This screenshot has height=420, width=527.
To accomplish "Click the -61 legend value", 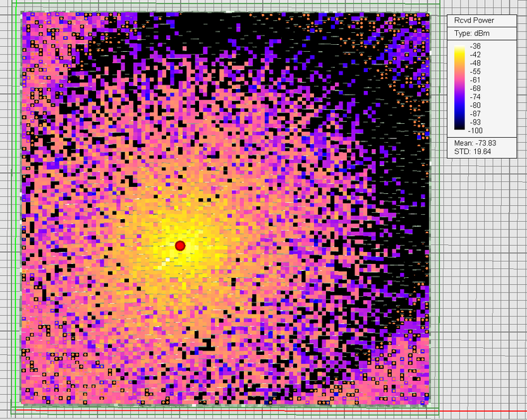I will pyautogui.click(x=475, y=80).
